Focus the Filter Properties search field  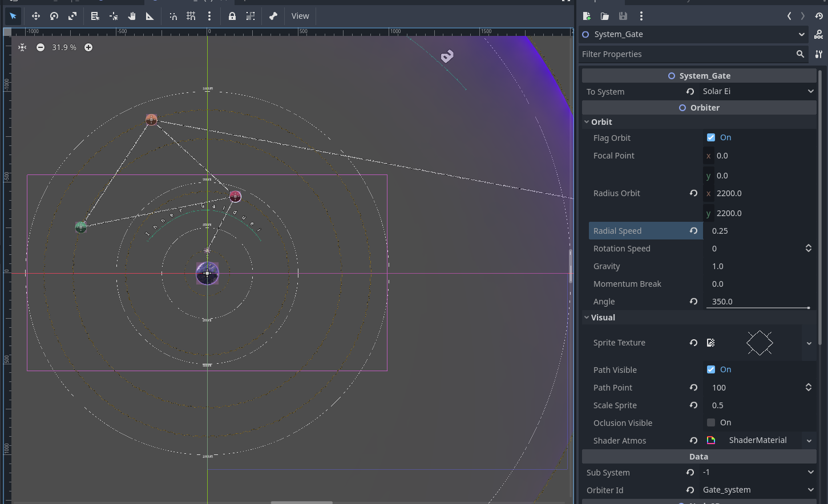[694, 54]
